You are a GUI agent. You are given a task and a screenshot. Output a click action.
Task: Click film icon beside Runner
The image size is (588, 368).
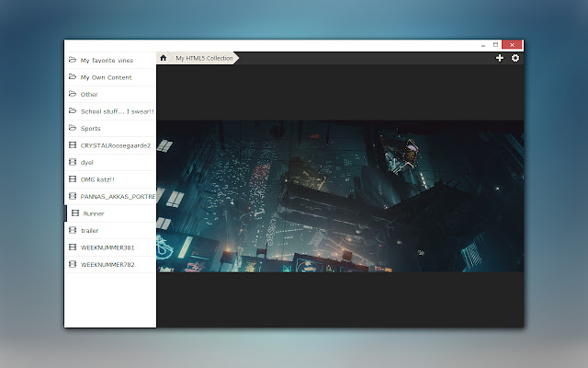75,213
